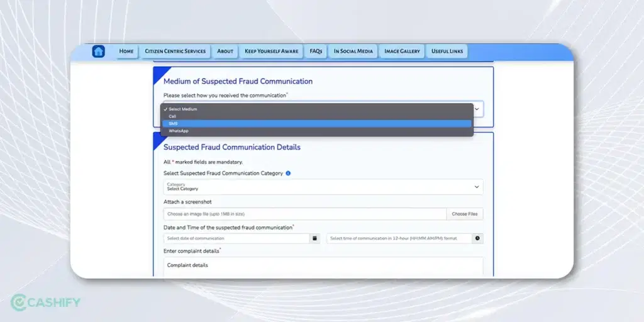Viewport: 644px width, 322px height.
Task: Choose the Select Medium option
Action: coord(317,109)
